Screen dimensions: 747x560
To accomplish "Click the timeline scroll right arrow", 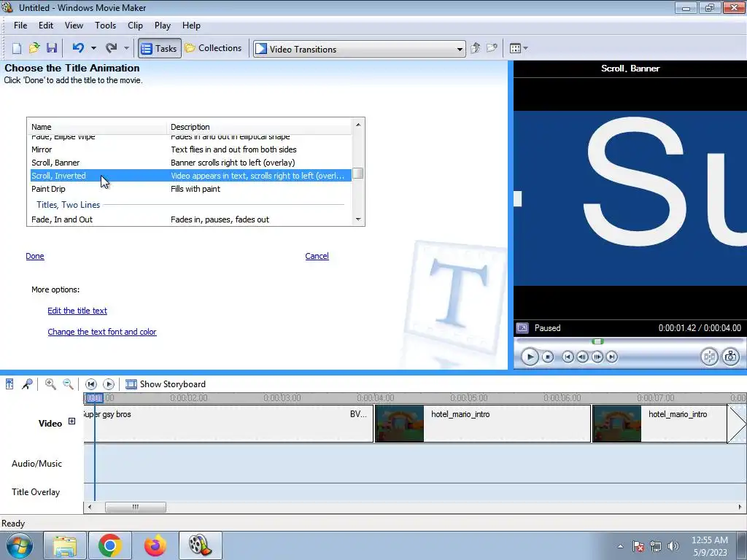I will [740, 507].
